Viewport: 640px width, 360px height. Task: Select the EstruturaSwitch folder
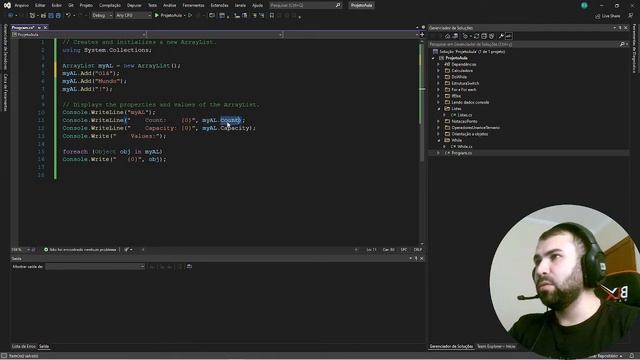pos(465,83)
